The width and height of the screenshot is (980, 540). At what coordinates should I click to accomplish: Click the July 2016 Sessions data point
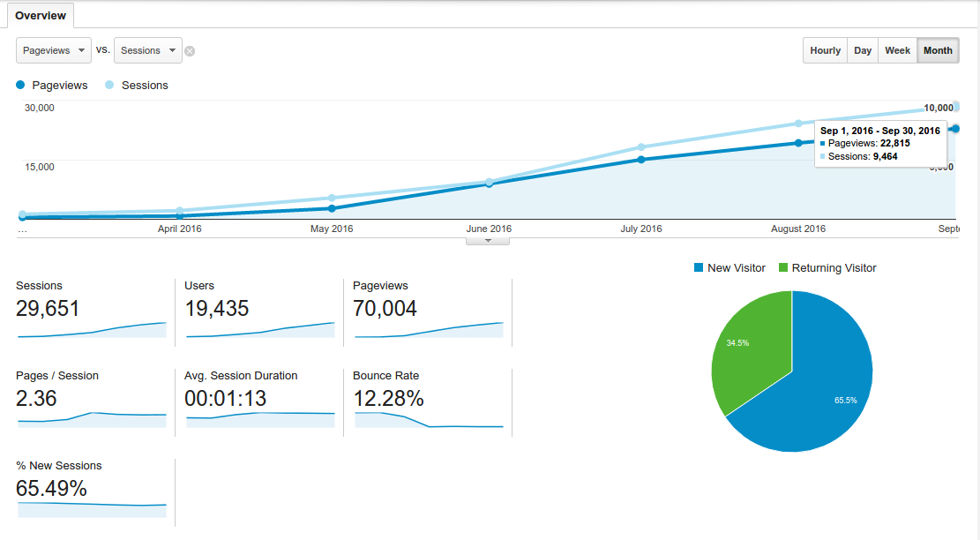coord(641,147)
